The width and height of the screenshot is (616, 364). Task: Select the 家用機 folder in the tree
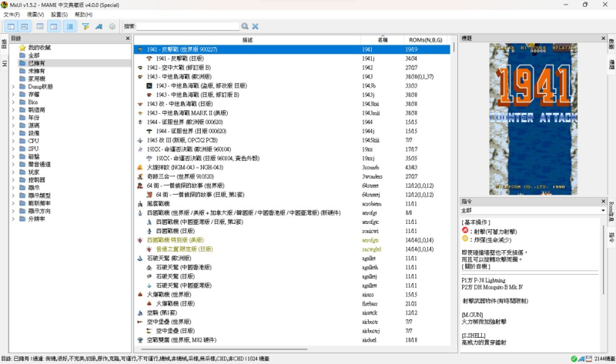point(36,79)
